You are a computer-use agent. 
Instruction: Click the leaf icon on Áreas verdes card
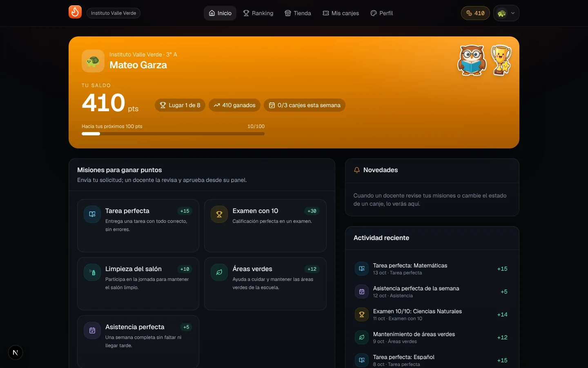pos(219,272)
